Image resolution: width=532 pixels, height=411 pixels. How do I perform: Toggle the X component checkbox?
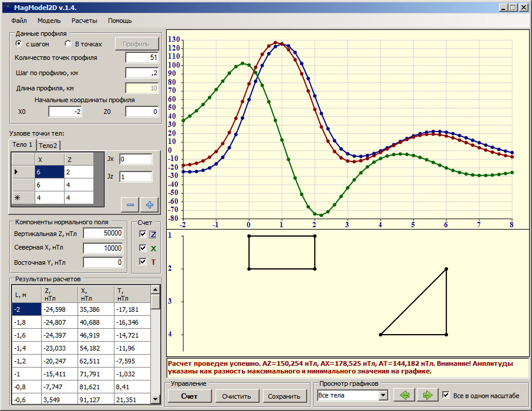pos(143,248)
